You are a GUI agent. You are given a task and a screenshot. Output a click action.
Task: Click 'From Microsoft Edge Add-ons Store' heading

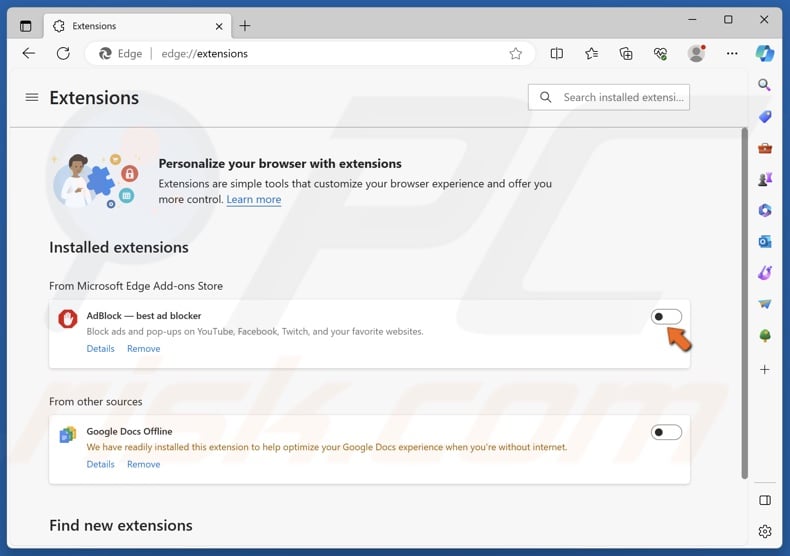point(136,286)
